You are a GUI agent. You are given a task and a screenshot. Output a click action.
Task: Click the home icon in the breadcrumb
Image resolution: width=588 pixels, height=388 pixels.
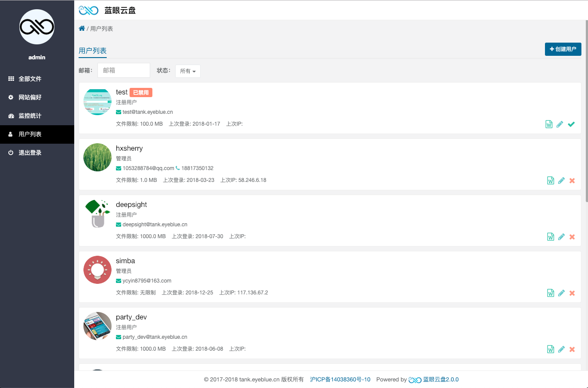82,29
